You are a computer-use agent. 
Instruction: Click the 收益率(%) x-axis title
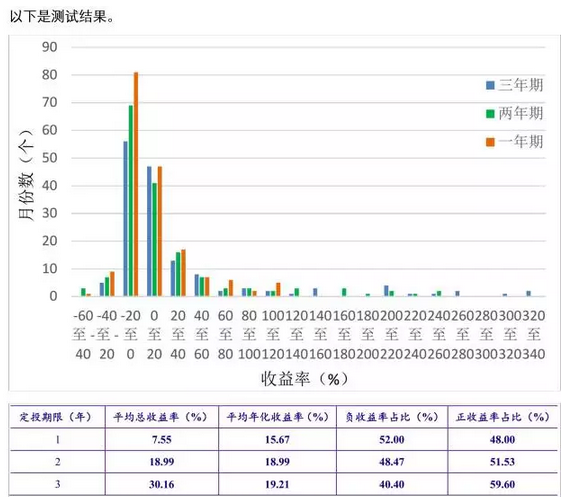pyautogui.click(x=304, y=379)
